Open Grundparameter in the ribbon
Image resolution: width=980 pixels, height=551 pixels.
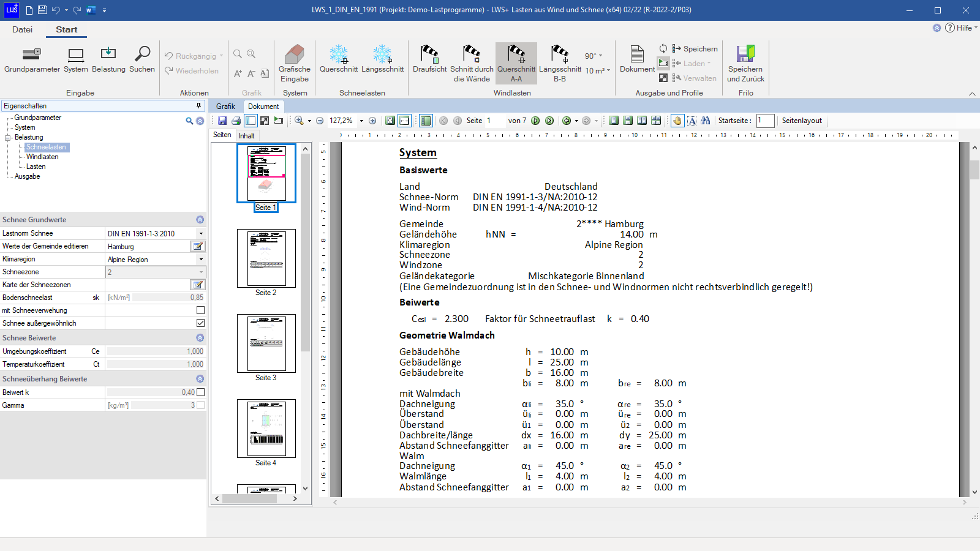[x=32, y=60]
